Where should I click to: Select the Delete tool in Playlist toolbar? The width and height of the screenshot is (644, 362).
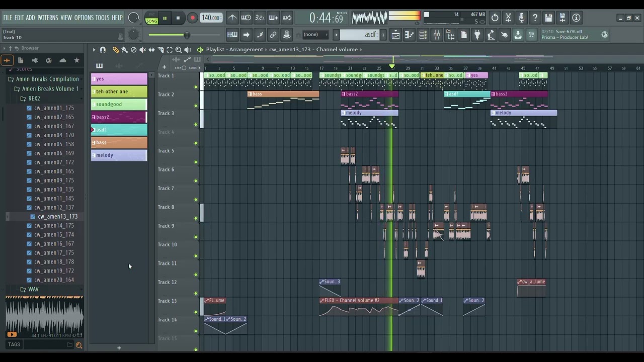pyautogui.click(x=133, y=50)
